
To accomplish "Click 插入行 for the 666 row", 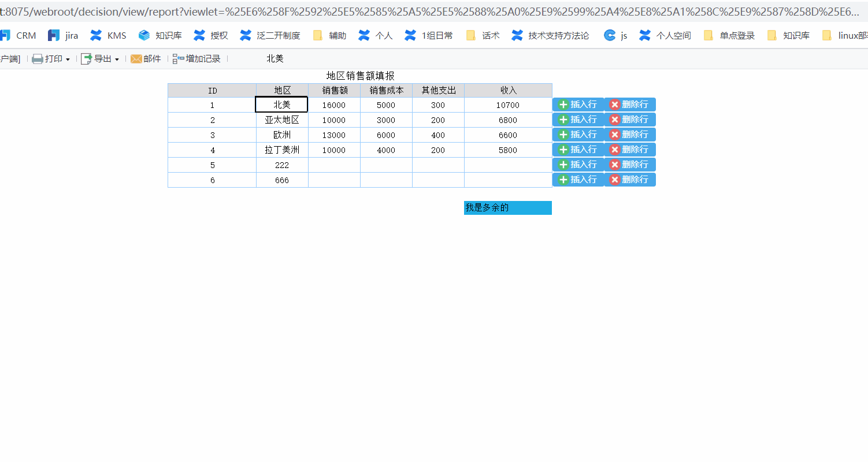I will click(x=578, y=180).
